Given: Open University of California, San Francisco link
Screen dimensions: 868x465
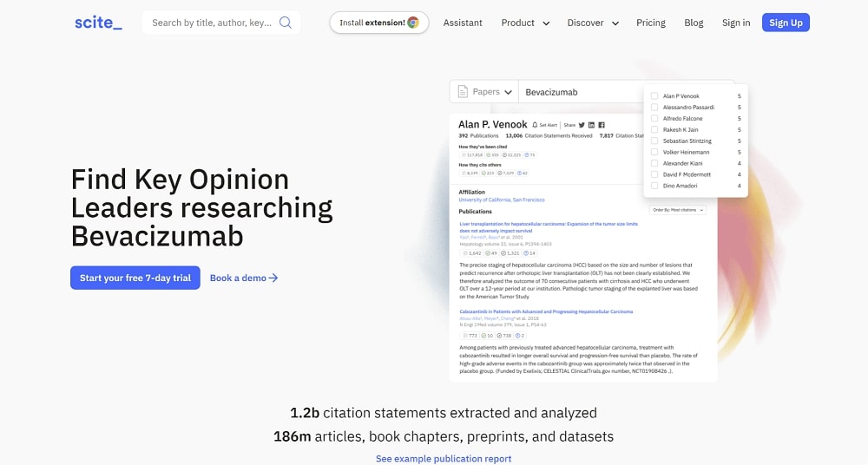Looking at the screenshot, I should pos(502,200).
